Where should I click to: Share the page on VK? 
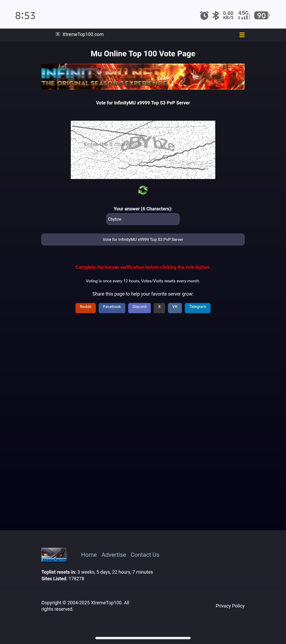point(175,308)
